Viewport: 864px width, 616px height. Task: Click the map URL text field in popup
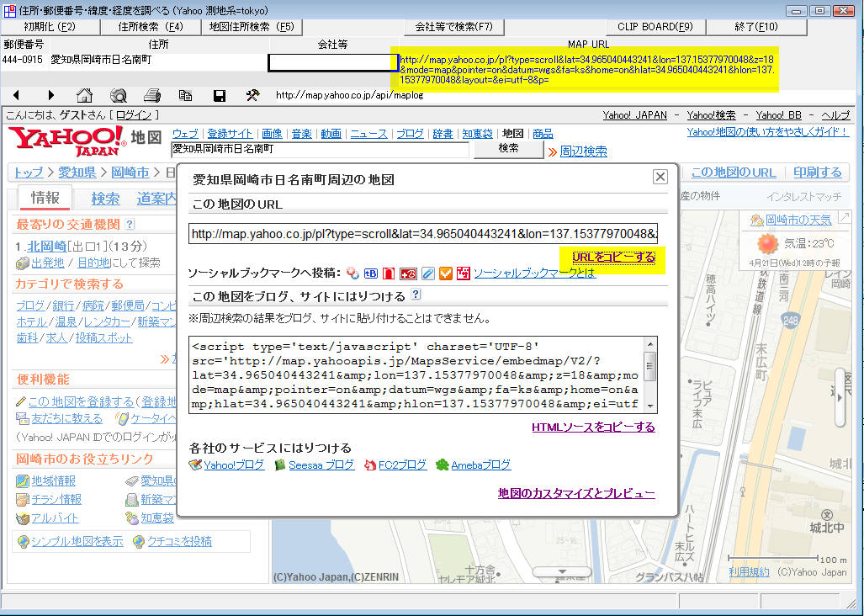tap(424, 234)
